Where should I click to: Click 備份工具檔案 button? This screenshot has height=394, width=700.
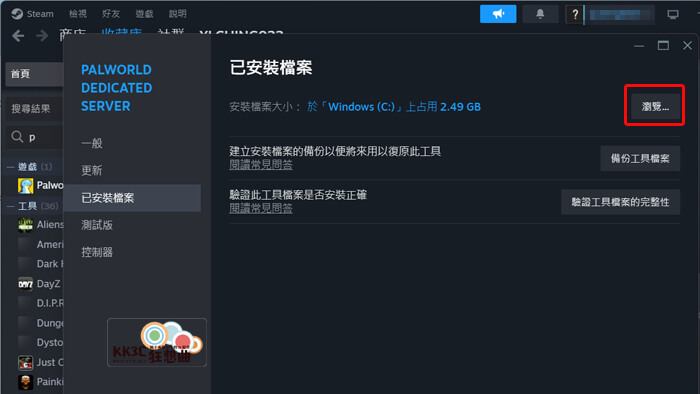pos(640,158)
